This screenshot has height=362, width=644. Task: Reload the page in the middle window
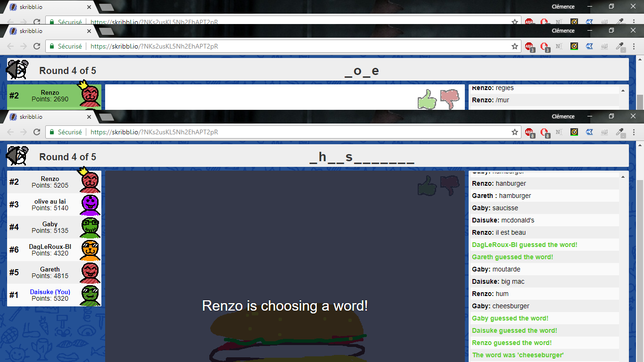click(37, 47)
